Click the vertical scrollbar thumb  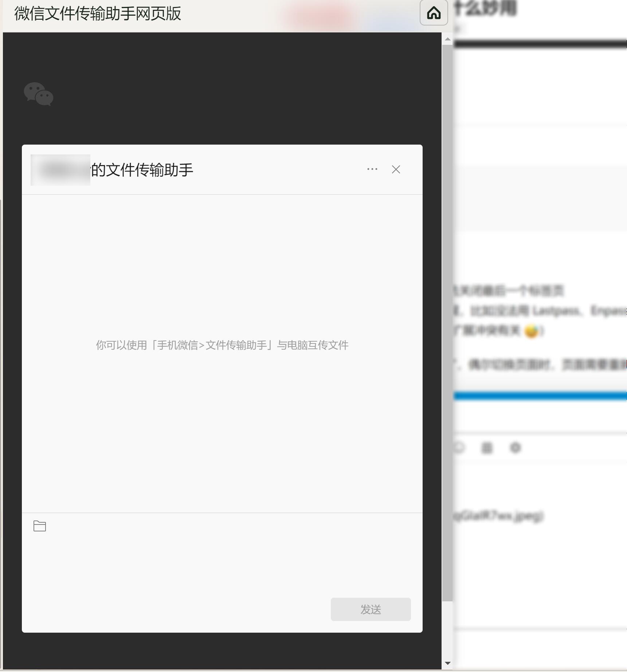tap(447, 323)
